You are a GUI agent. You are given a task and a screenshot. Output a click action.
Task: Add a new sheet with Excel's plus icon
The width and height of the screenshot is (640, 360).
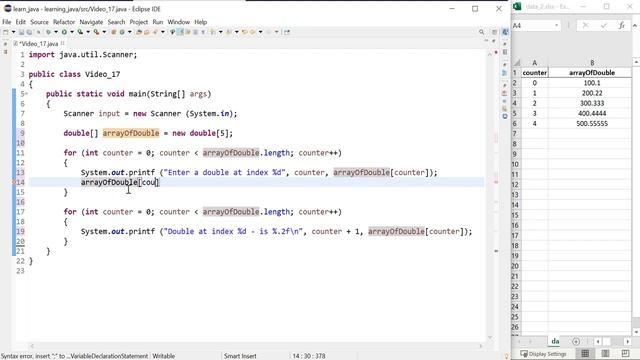click(576, 341)
